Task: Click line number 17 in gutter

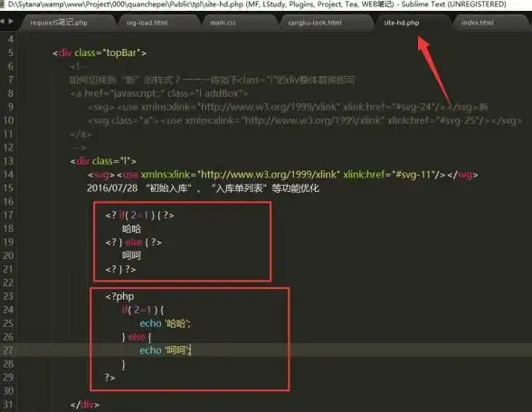Action: tap(8, 215)
